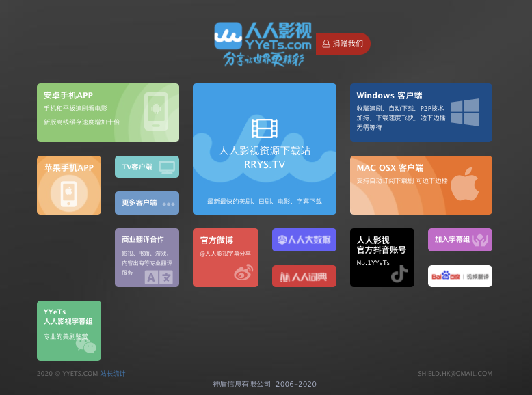
Task: Open the 官方微博 tile
Action: click(x=226, y=258)
